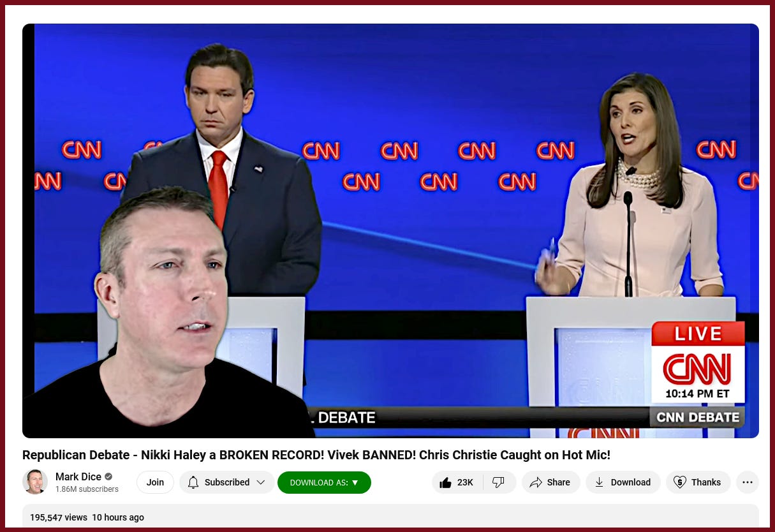Click the Download button

[623, 482]
